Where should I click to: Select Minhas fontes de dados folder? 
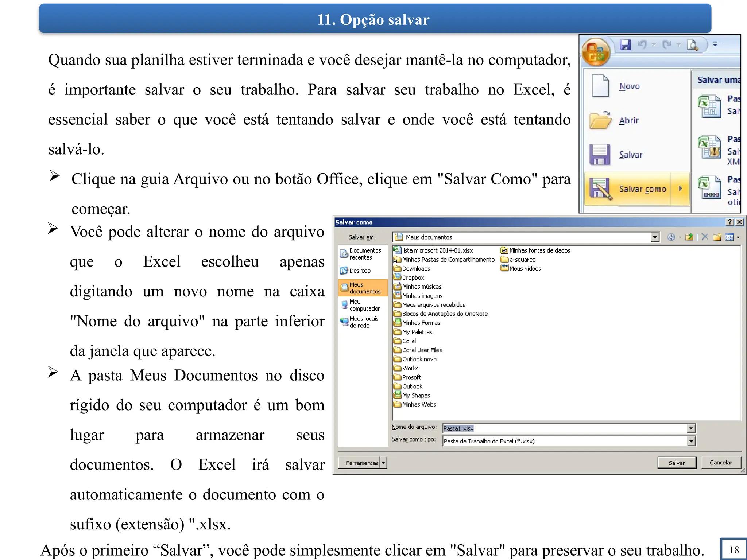pyautogui.click(x=535, y=250)
